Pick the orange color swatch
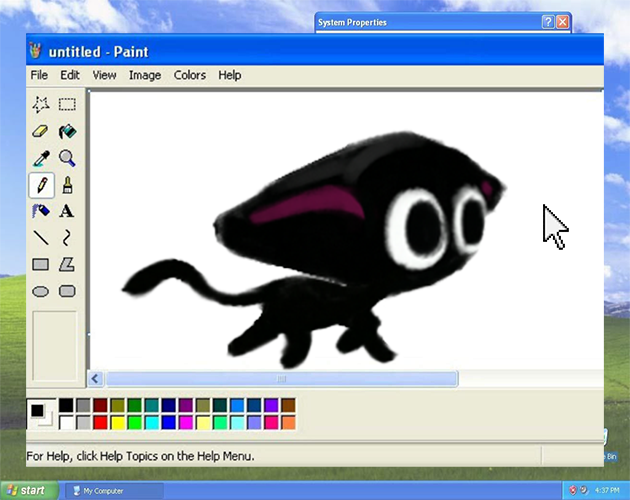Image resolution: width=630 pixels, height=500 pixels. pyautogui.click(x=288, y=422)
